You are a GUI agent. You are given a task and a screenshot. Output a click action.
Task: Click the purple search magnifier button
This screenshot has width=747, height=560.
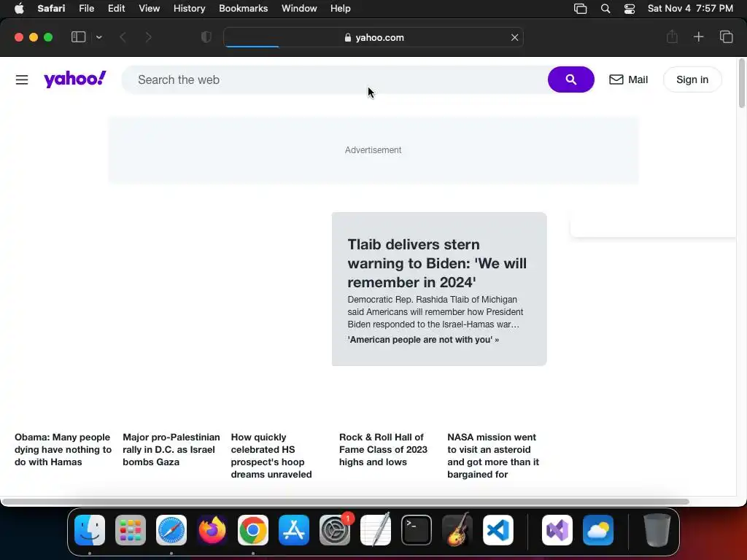[x=570, y=79]
